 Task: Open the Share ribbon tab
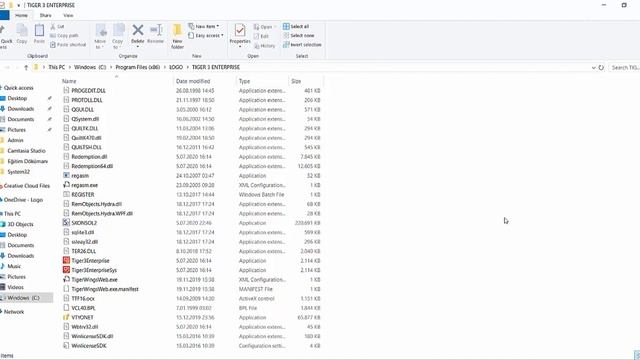pyautogui.click(x=45, y=16)
